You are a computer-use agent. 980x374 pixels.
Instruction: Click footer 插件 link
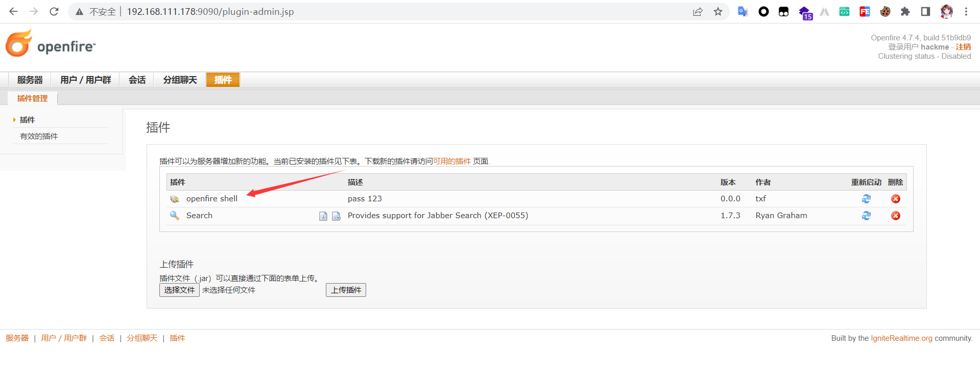point(177,338)
